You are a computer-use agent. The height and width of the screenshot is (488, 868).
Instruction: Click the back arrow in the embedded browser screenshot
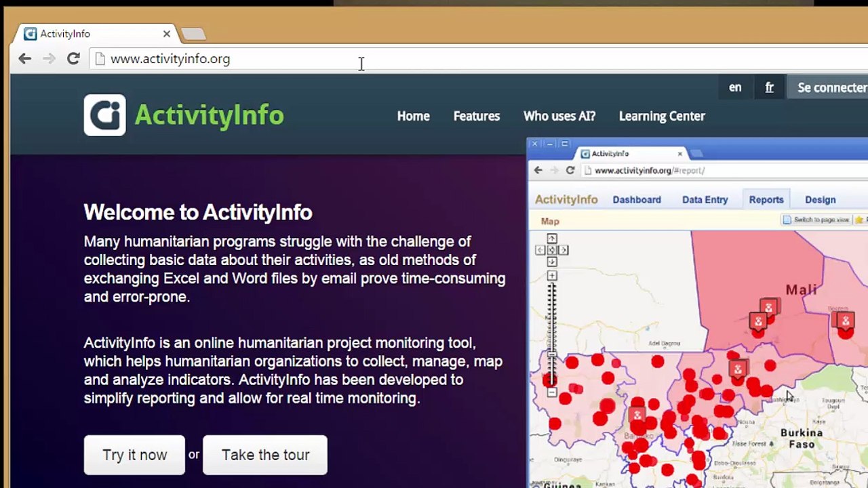538,170
